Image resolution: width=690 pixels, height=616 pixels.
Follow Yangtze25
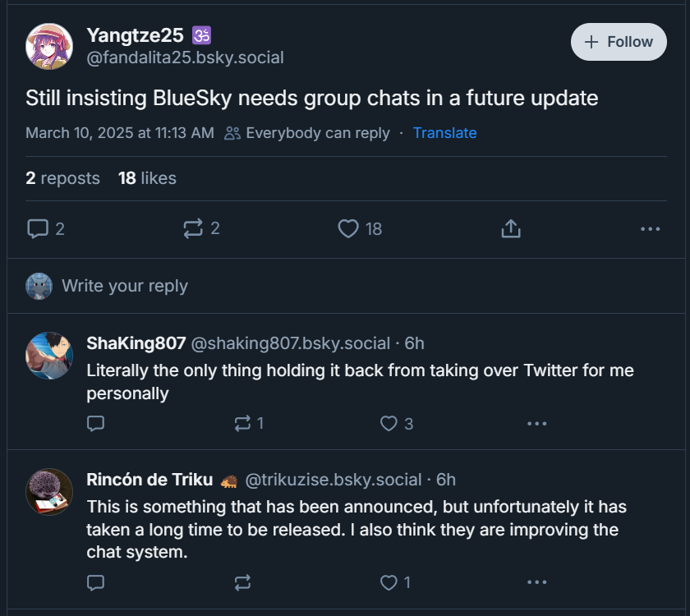pos(619,42)
